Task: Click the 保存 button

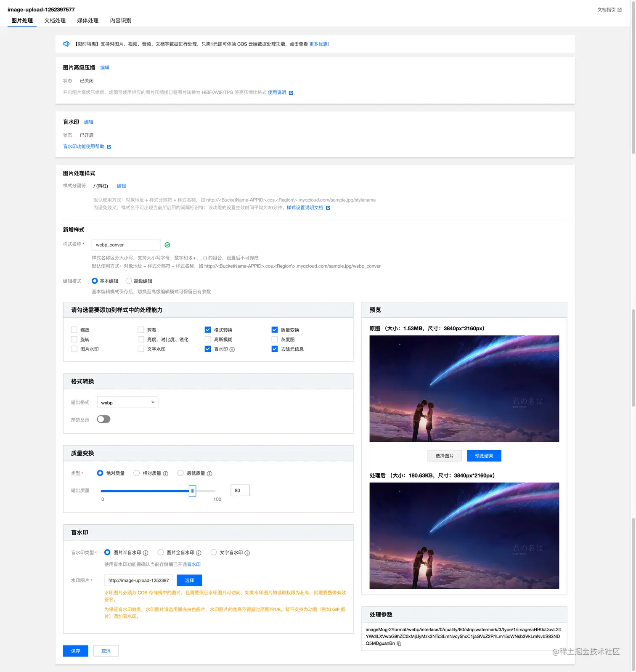Action: 76,651
